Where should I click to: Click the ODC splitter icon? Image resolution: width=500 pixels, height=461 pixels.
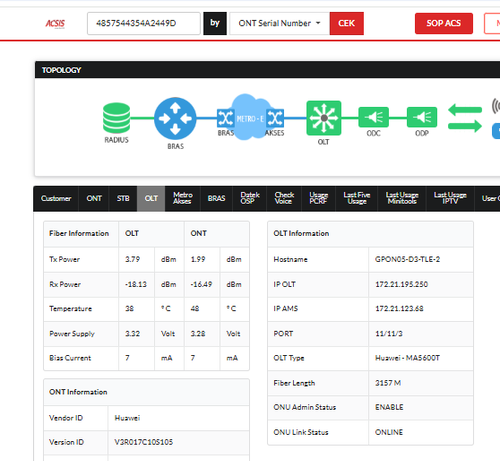click(x=373, y=117)
